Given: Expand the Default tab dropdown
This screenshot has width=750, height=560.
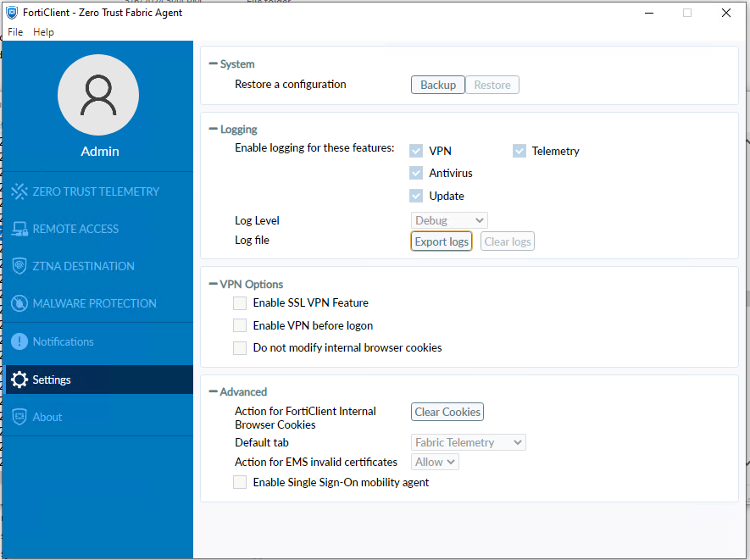Looking at the screenshot, I should tap(469, 442).
